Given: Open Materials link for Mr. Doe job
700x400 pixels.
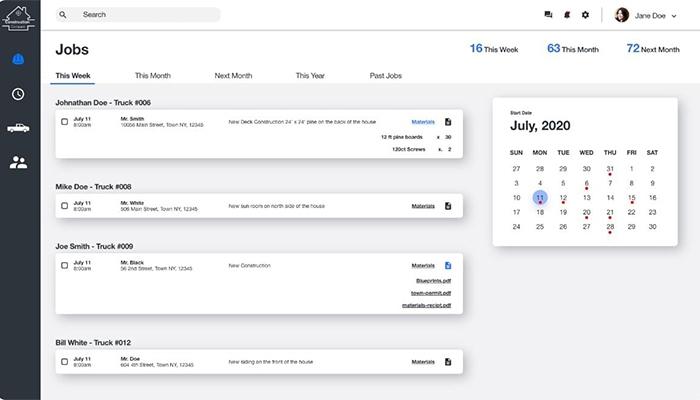Looking at the screenshot, I should (423, 362).
